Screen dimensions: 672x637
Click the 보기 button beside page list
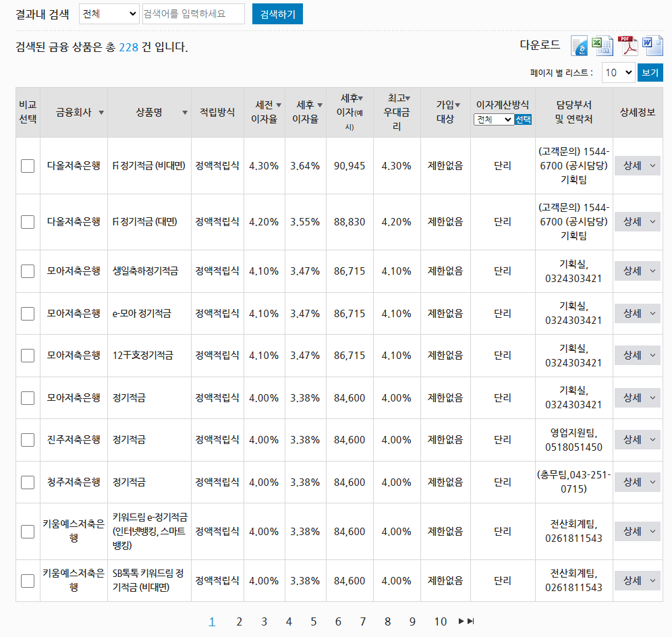click(x=650, y=73)
